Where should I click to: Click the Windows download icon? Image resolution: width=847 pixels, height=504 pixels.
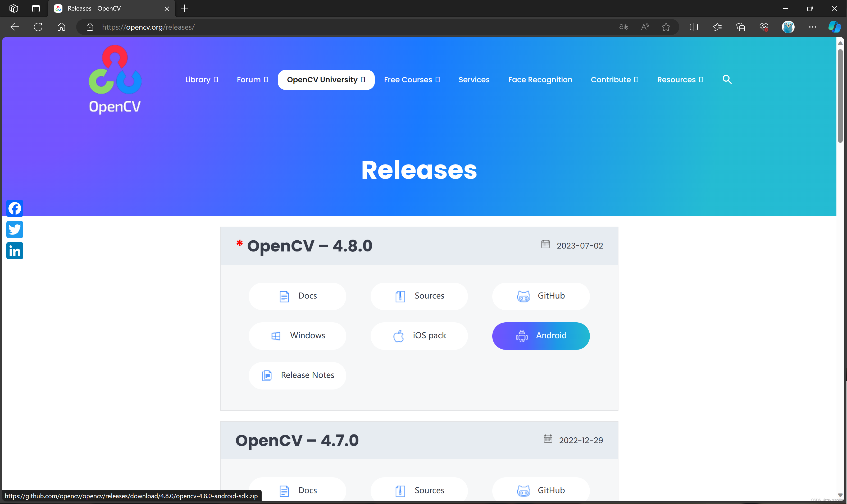276,335
